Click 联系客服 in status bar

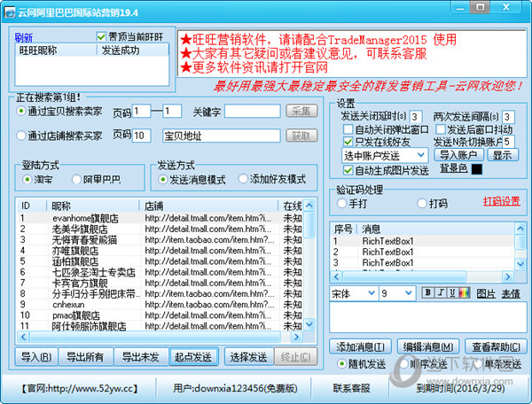point(351,388)
